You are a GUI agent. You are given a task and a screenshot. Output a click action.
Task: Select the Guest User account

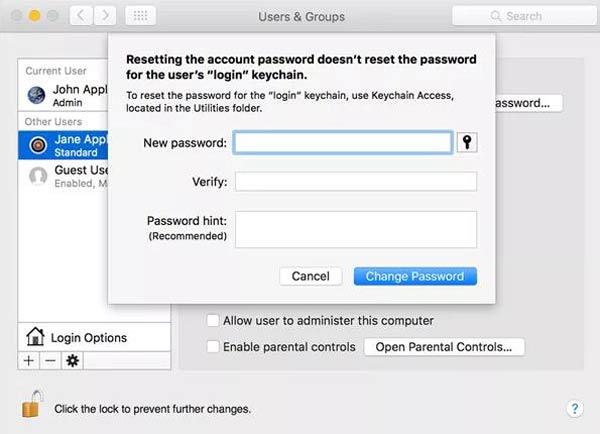coord(63,176)
